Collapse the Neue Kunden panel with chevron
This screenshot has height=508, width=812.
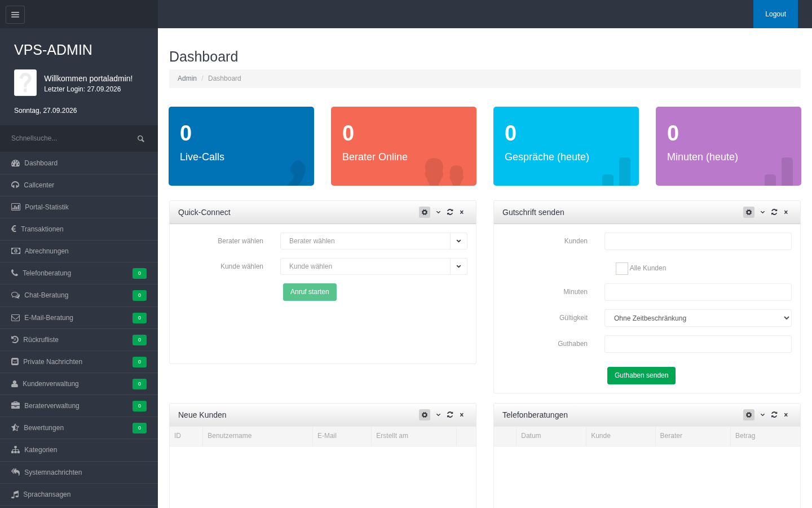point(438,415)
